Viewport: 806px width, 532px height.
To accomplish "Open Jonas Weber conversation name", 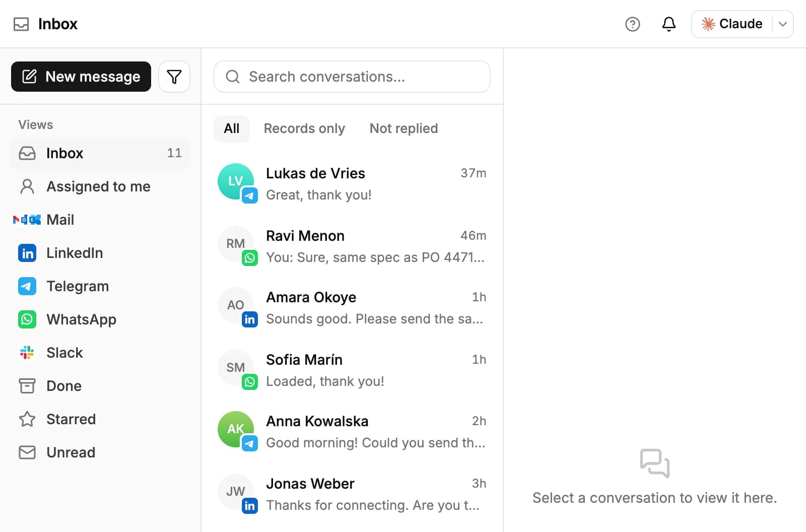I will coord(310,484).
